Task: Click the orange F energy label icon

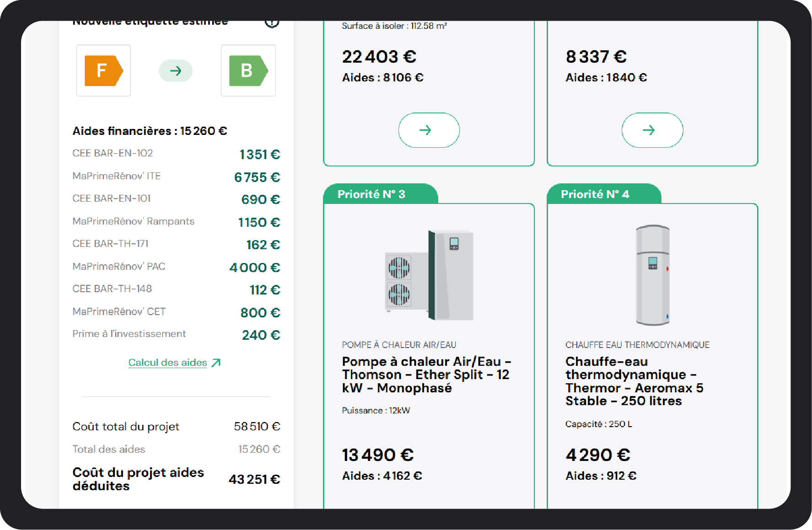Action: pos(104,70)
